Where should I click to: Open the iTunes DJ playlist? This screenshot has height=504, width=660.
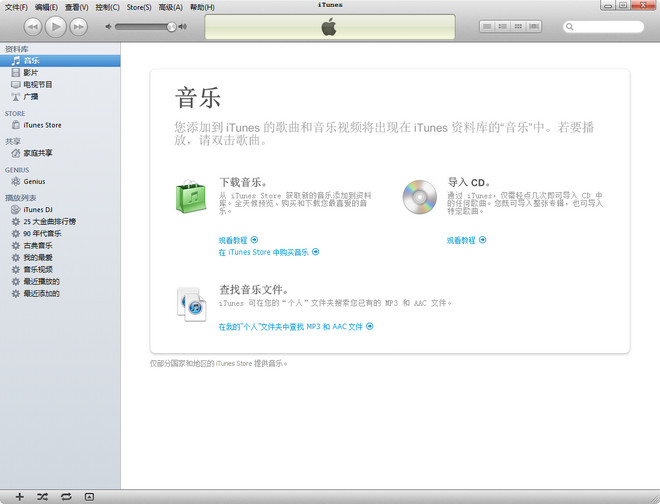click(x=38, y=210)
